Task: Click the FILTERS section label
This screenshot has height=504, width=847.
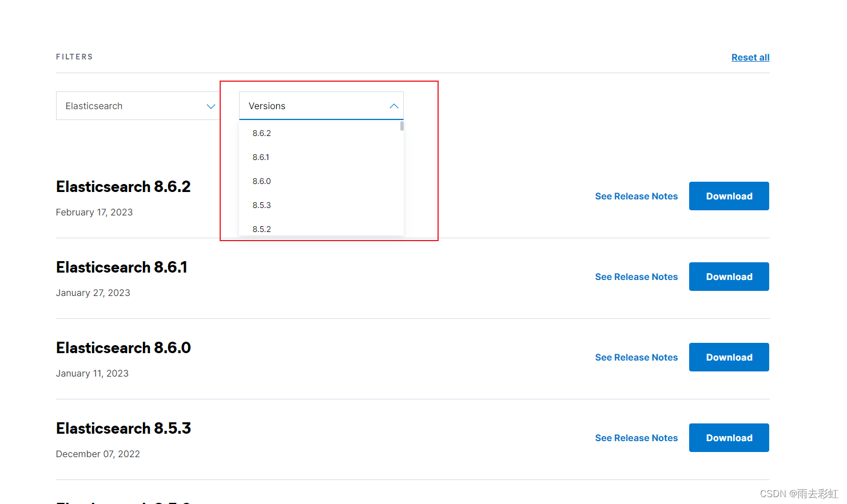Action: 74,57
